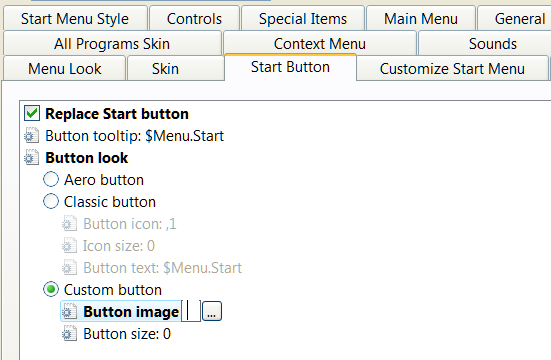Click the Button look setting icon
The height and width of the screenshot is (360, 551).
[x=32, y=158]
